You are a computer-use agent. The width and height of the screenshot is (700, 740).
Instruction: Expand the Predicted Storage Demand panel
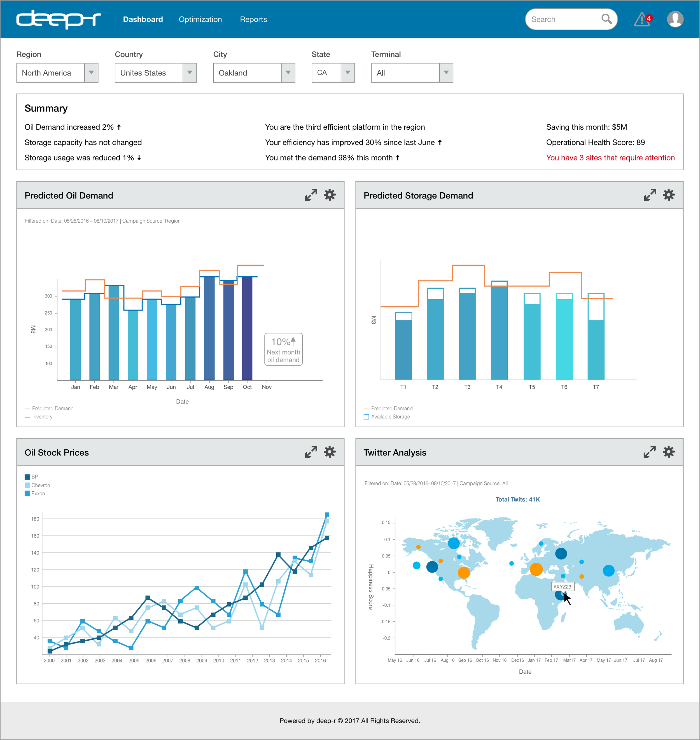tap(650, 195)
